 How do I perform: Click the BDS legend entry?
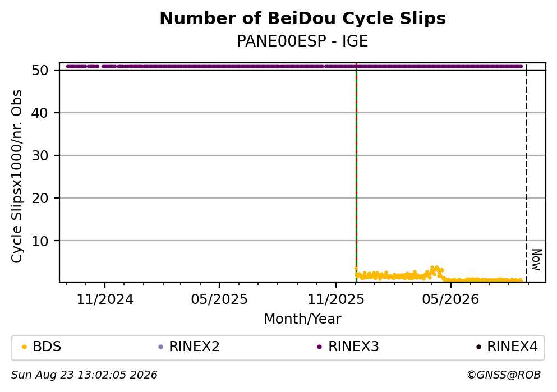(x=42, y=347)
